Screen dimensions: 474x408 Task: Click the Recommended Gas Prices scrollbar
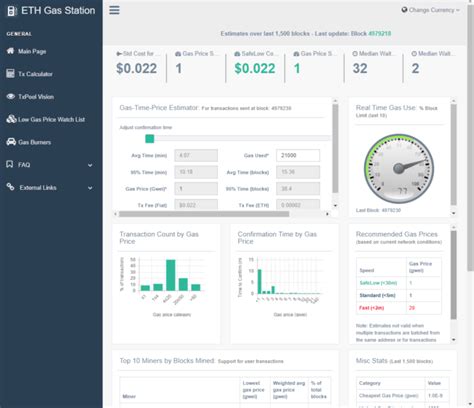[x=454, y=275]
